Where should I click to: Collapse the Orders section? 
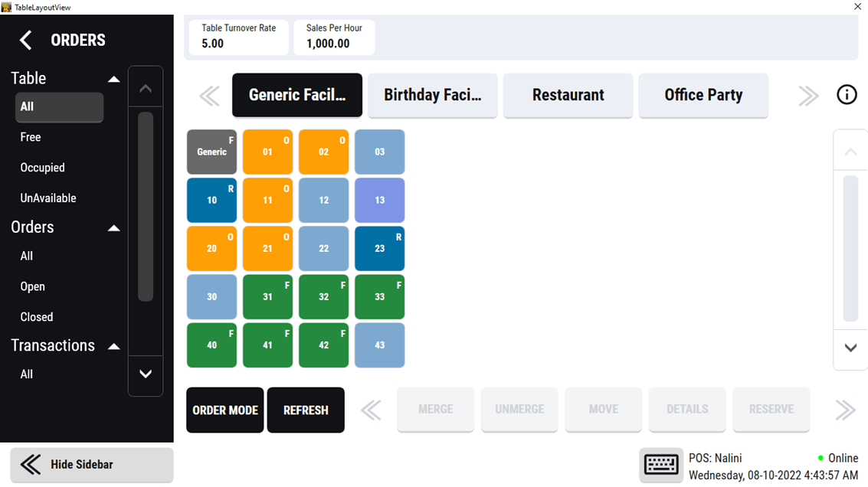pos(113,227)
